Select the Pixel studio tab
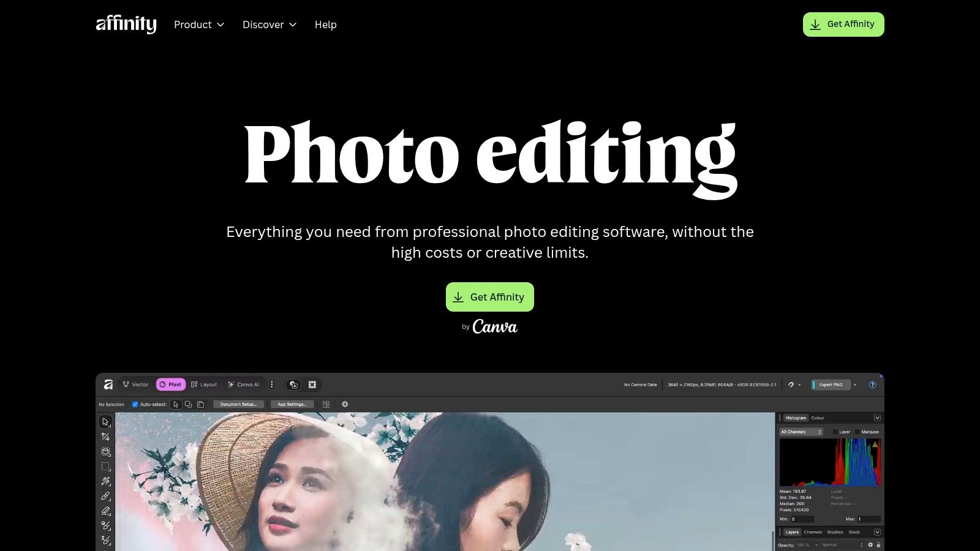980x551 pixels. [171, 384]
